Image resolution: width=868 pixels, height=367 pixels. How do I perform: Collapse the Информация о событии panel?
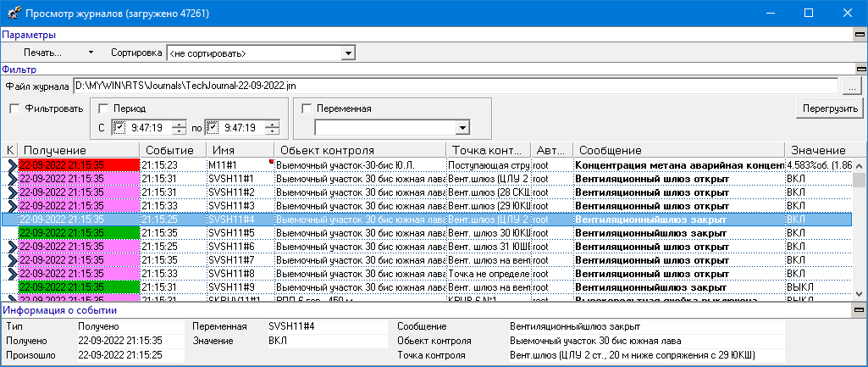(x=860, y=310)
